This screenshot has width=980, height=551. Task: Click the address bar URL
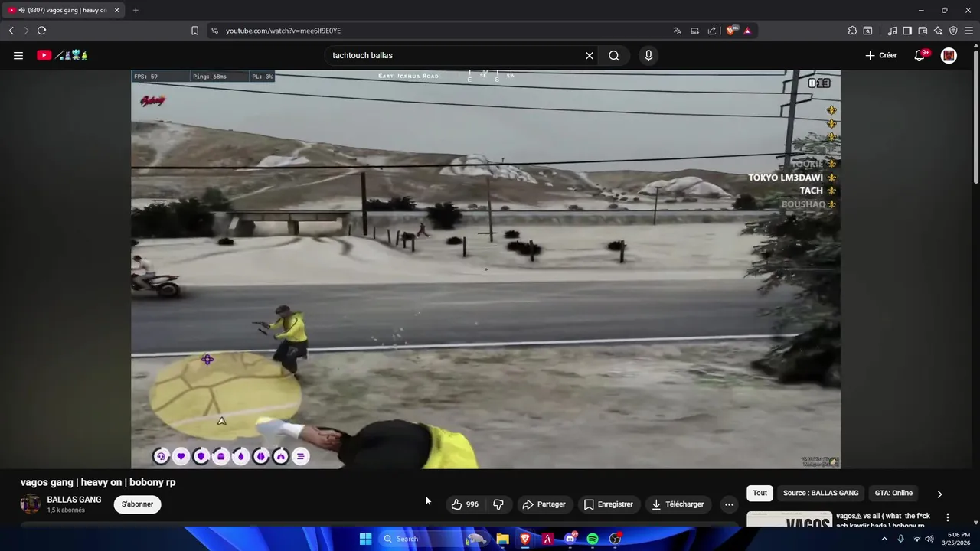[283, 31]
